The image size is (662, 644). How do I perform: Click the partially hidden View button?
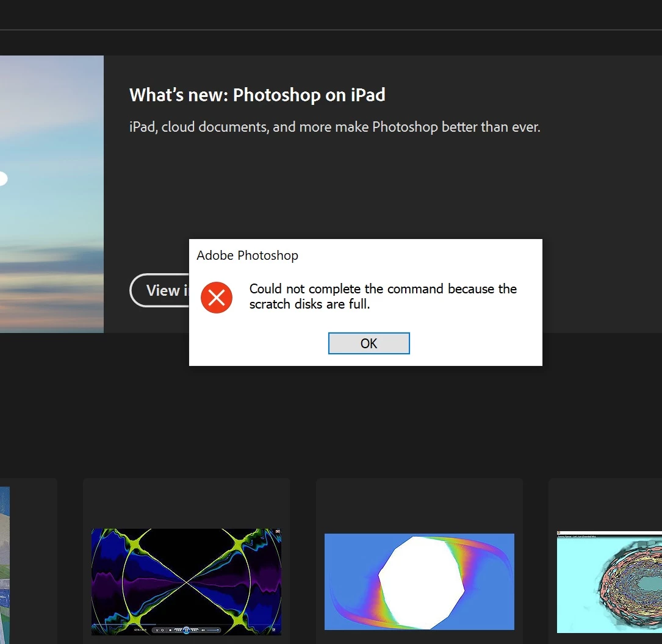pyautogui.click(x=160, y=290)
